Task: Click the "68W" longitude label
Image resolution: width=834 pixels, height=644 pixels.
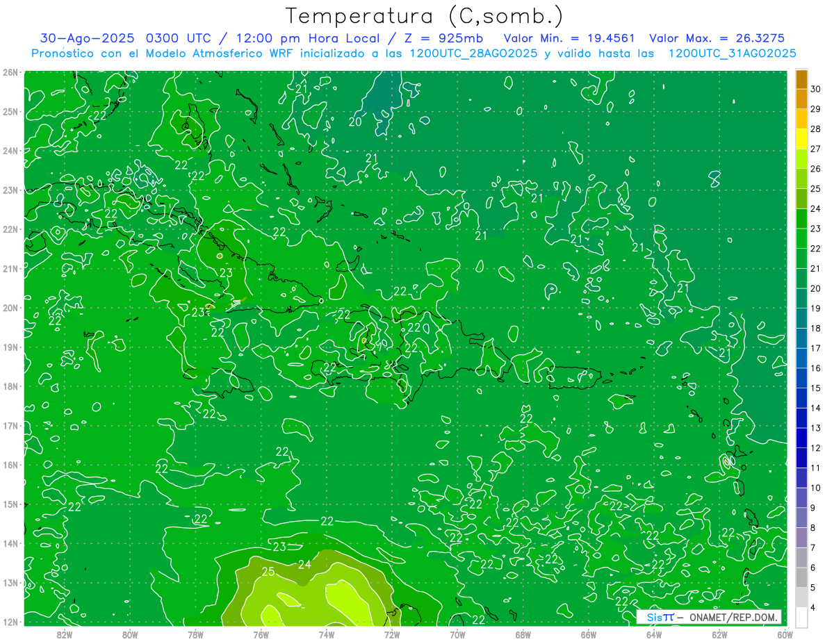Action: 523,634
